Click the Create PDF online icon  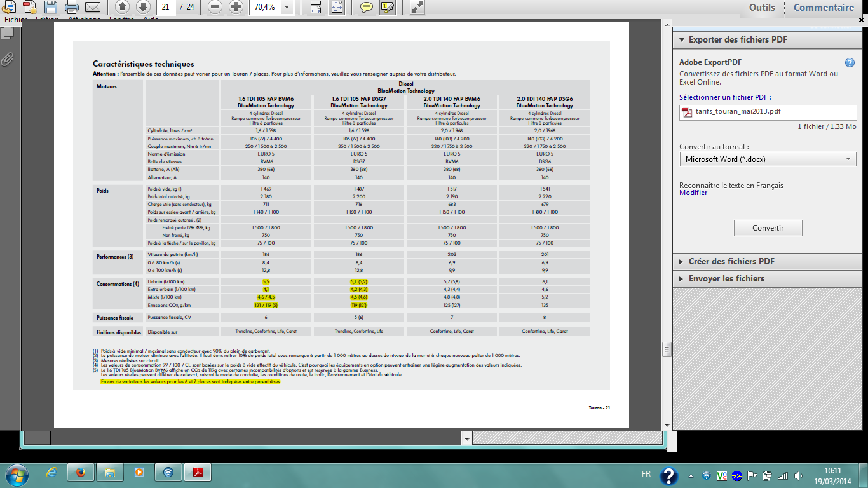click(29, 7)
